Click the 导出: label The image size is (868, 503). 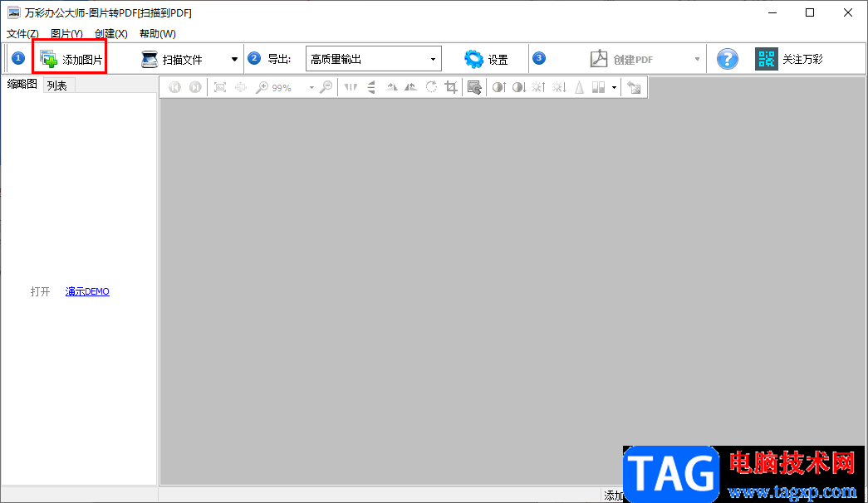(279, 59)
